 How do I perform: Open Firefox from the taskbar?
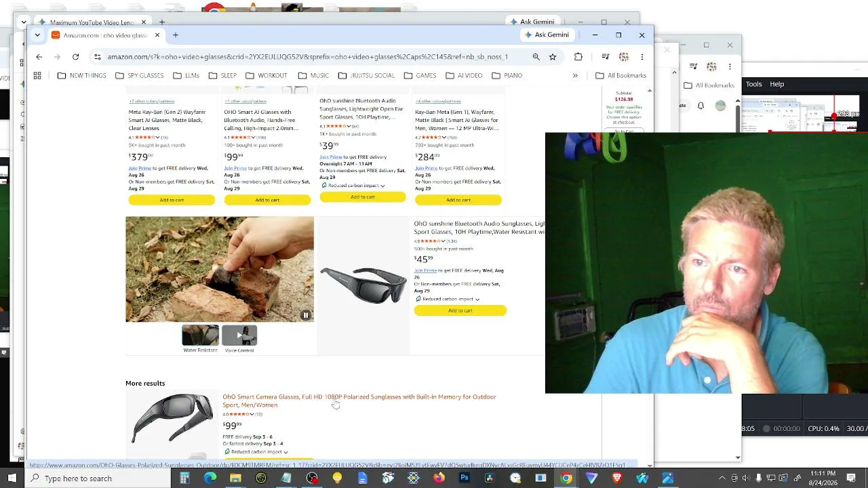point(439,479)
